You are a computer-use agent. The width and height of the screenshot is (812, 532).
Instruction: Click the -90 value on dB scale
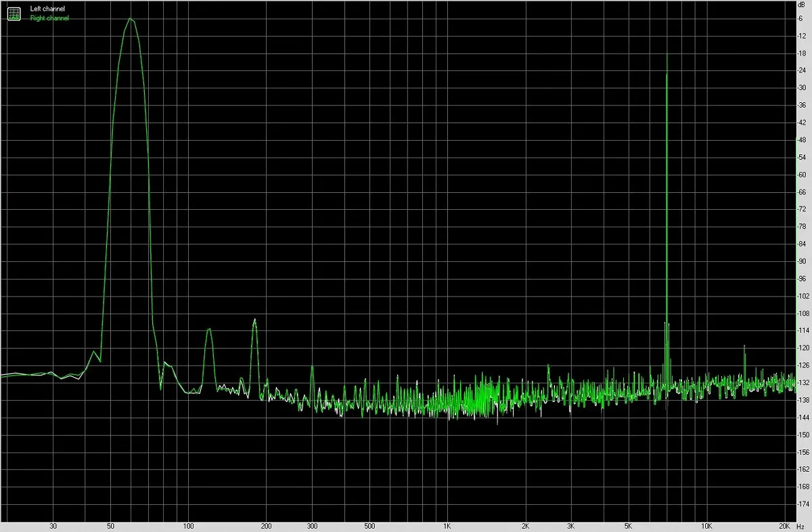[x=803, y=261]
